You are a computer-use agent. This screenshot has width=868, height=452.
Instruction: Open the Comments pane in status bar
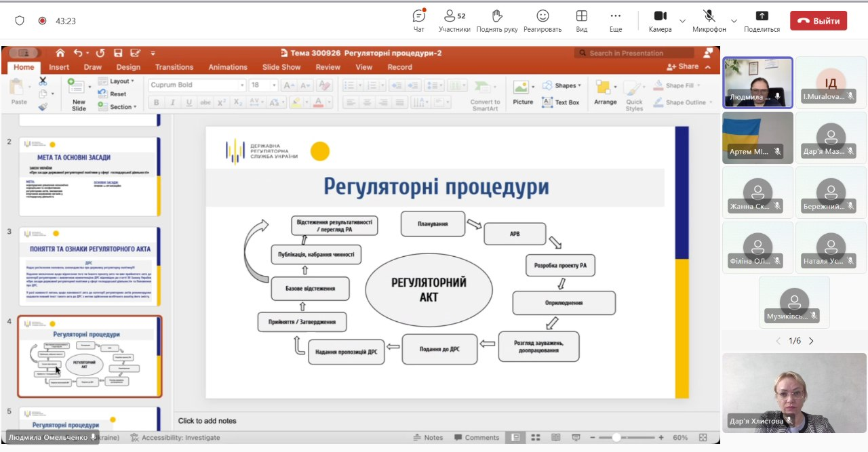point(476,438)
